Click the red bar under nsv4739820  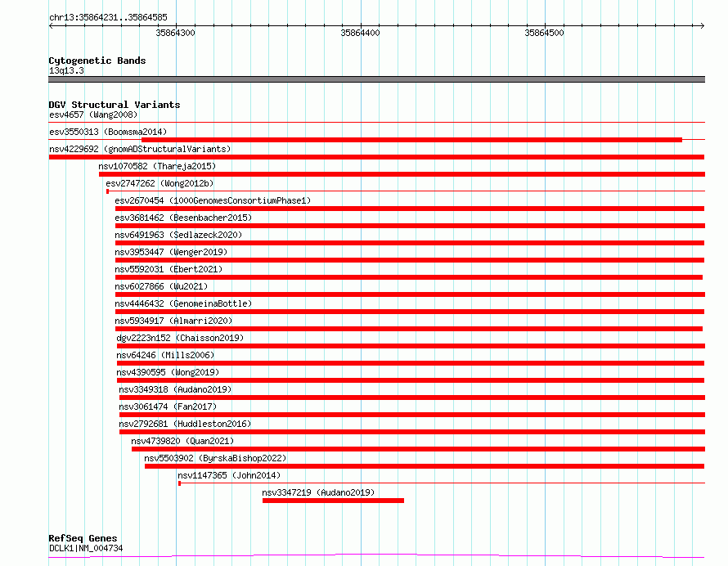tap(418, 449)
